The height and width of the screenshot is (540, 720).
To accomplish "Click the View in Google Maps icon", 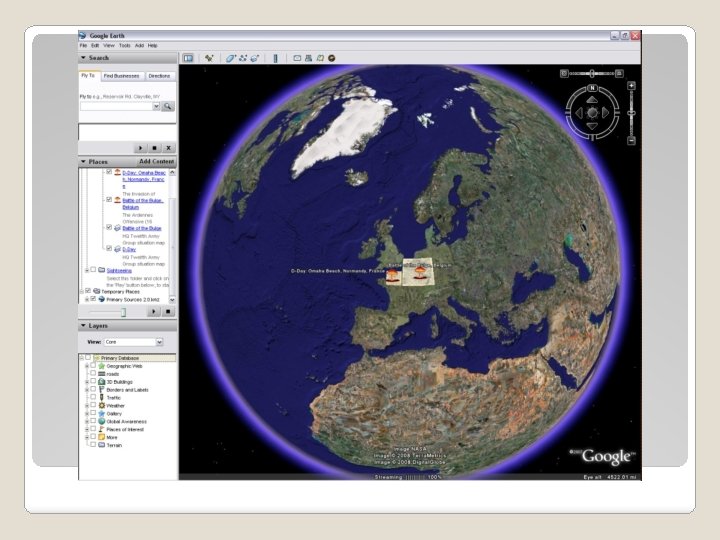I will 320,58.
